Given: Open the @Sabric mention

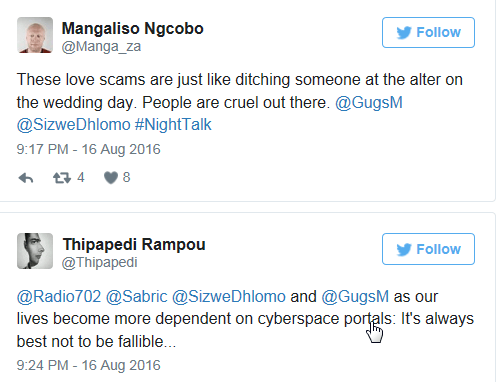Looking at the screenshot, I should 137,296.
